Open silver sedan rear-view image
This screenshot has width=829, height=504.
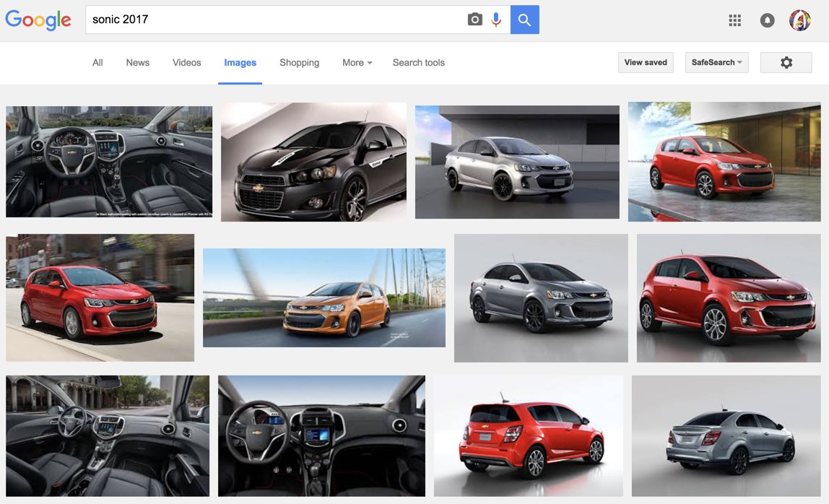pos(726,436)
